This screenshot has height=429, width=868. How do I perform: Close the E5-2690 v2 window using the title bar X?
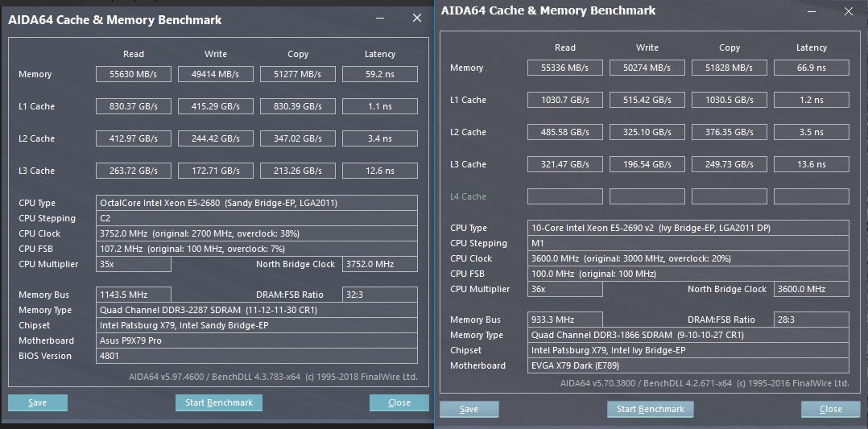849,11
